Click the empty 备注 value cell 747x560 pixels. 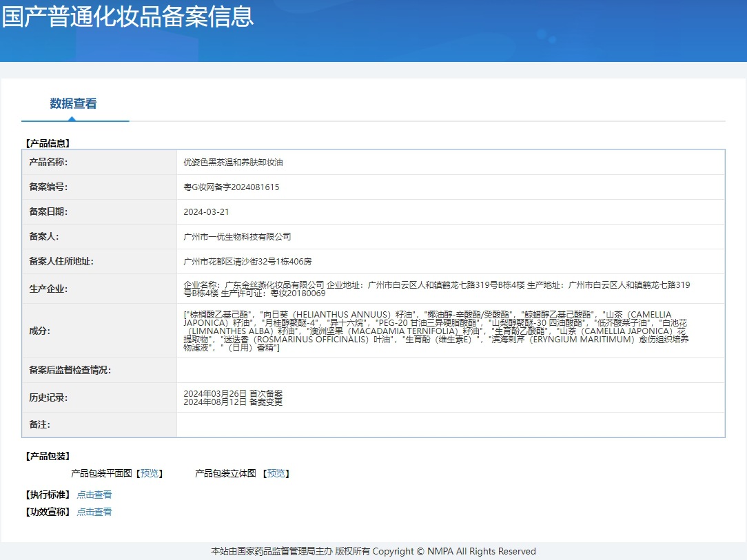(x=450, y=425)
